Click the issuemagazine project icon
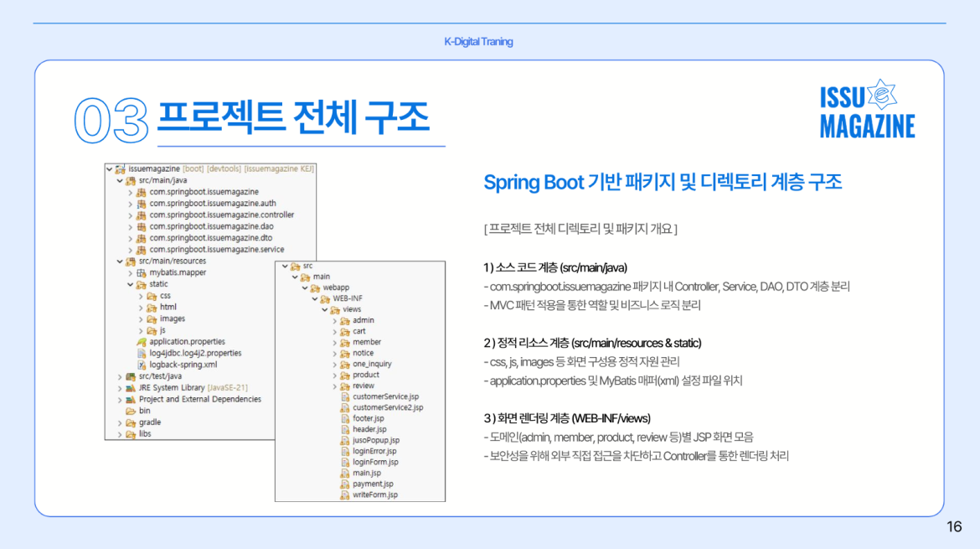980x549 pixels. 120,168
